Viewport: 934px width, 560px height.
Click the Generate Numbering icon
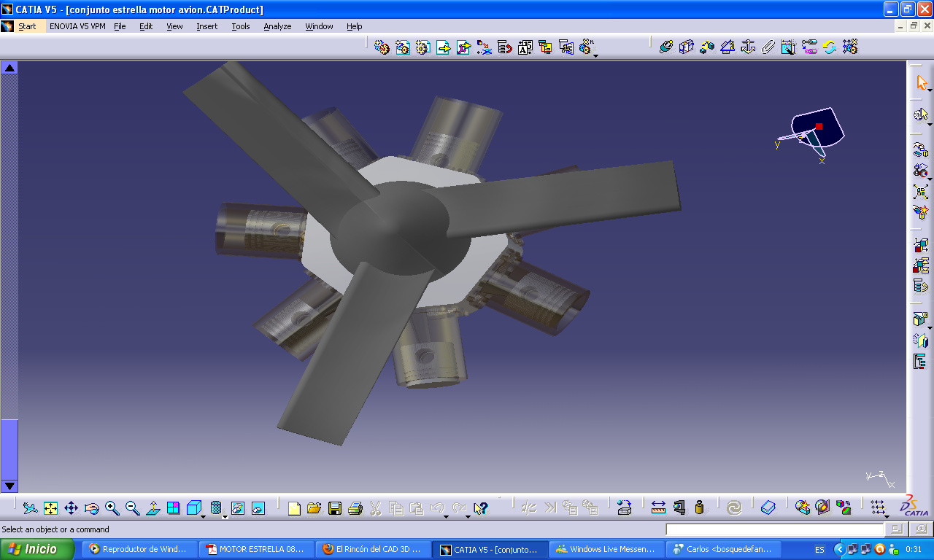coord(525,47)
